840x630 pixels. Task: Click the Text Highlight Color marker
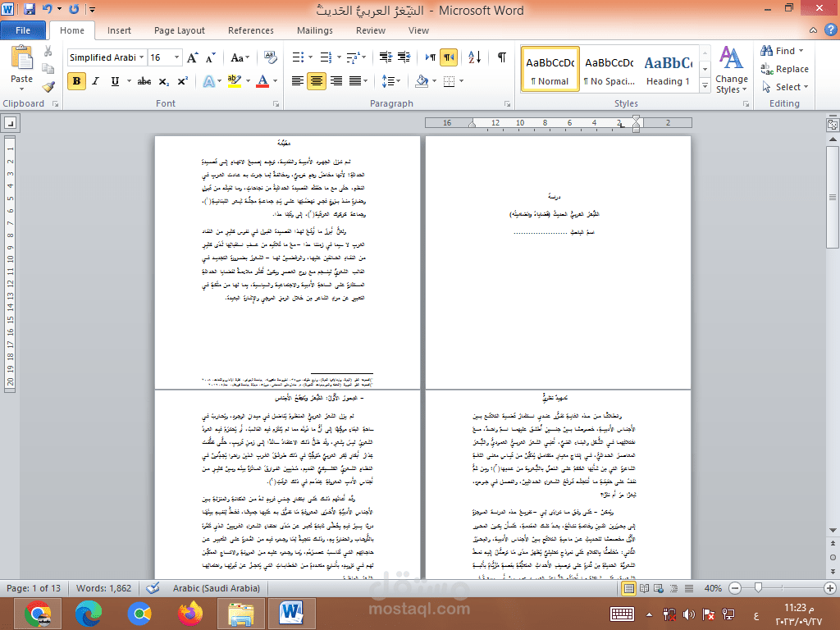coord(234,81)
